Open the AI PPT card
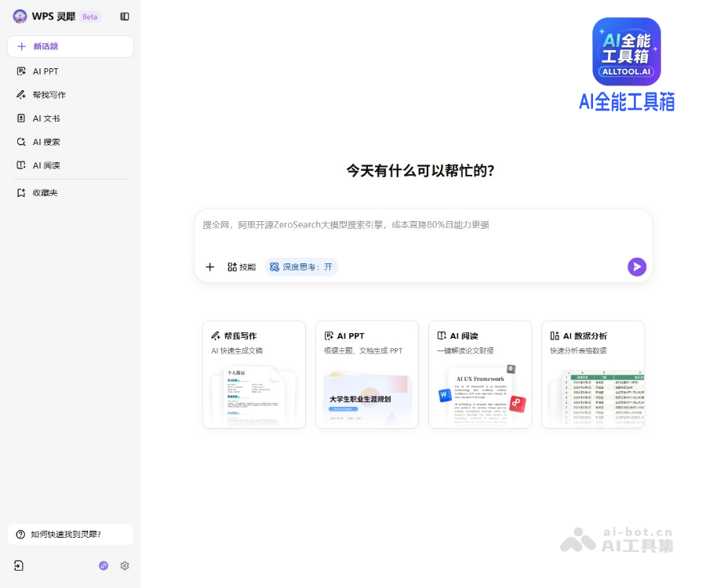 pyautogui.click(x=367, y=374)
